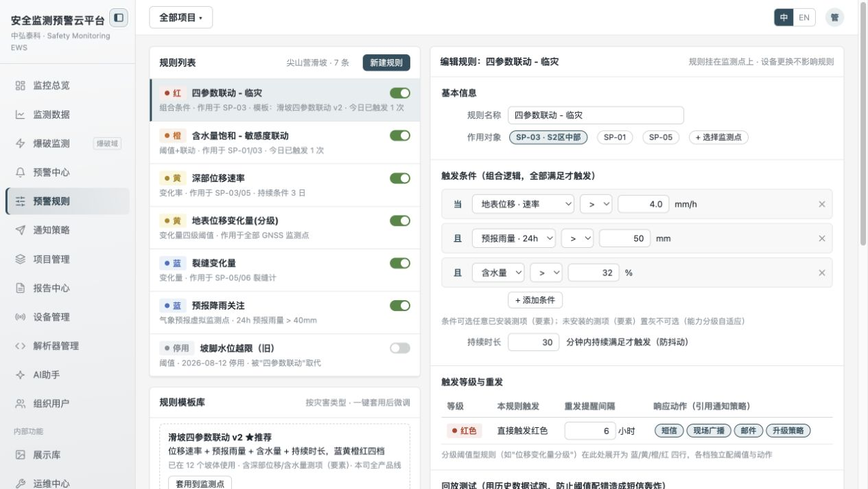Remove the 预报雨量·24h condition row
Screen dimensions: 868x489
coord(822,238)
